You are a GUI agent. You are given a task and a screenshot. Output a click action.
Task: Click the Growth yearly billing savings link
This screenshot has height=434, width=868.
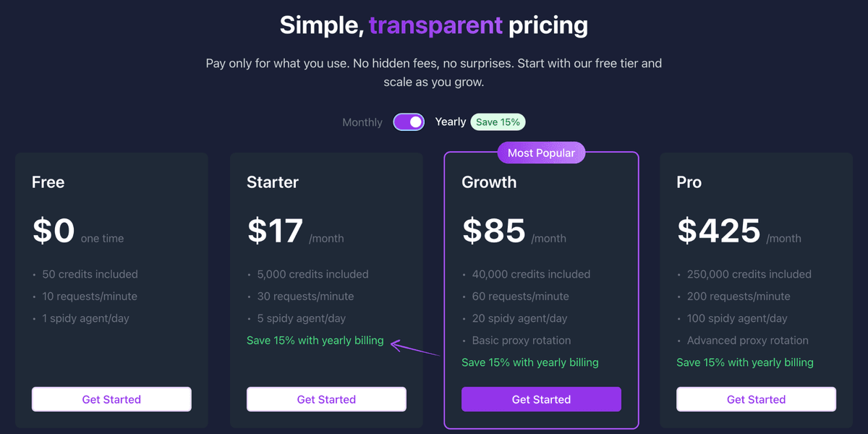point(530,362)
